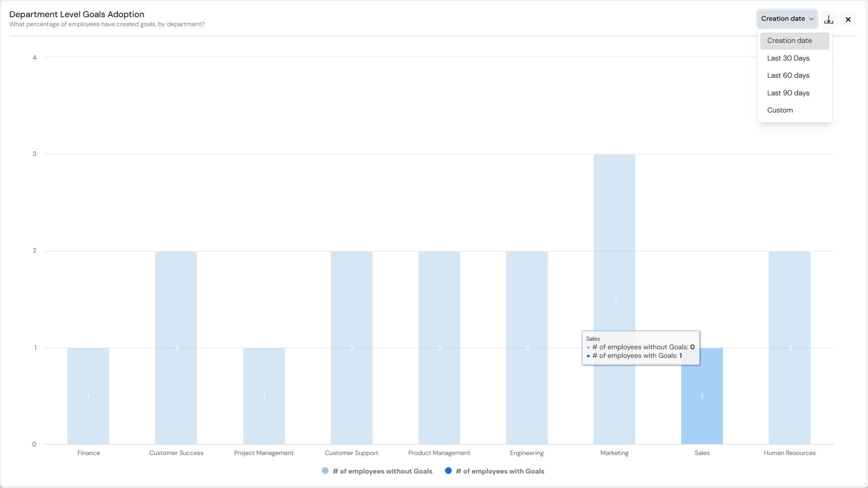Select the Engineering bar

[x=527, y=348]
